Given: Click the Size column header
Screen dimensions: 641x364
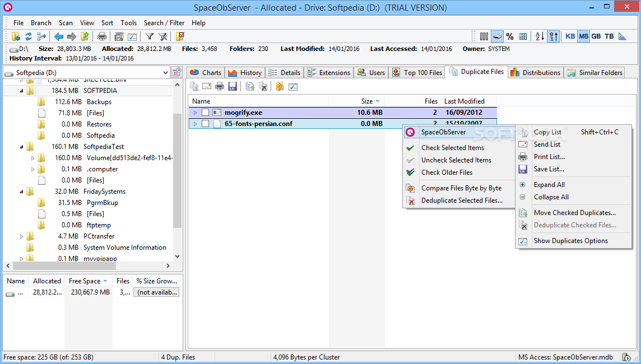Looking at the screenshot, I should pos(357,101).
